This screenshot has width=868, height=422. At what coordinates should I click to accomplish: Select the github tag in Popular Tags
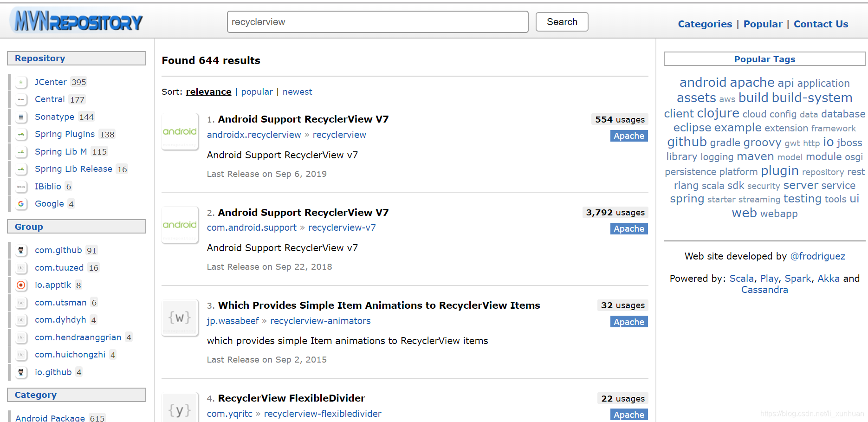tap(687, 142)
